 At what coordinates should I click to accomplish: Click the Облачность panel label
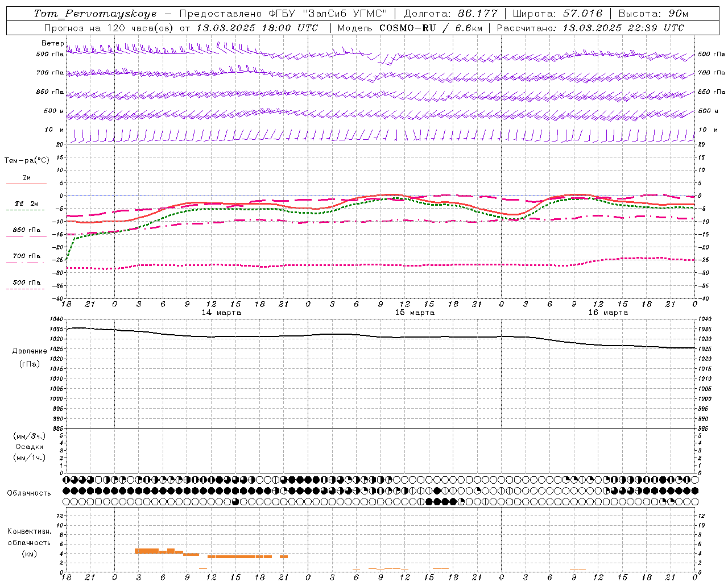[29, 493]
